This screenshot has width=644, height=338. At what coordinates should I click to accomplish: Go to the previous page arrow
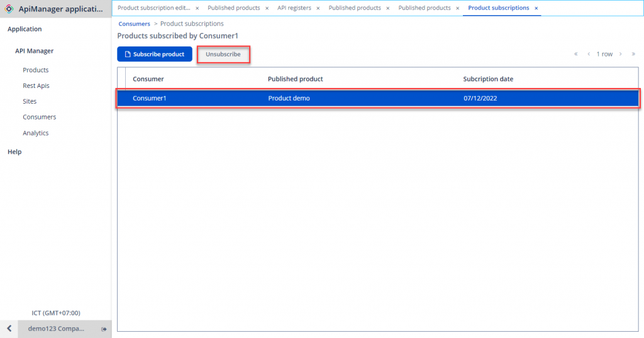point(589,54)
